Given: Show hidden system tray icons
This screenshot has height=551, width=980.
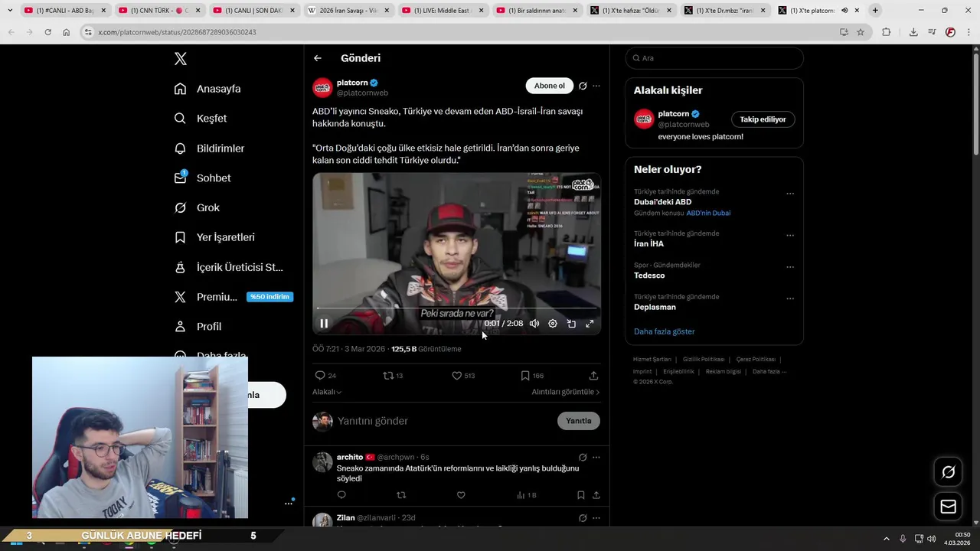Looking at the screenshot, I should point(887,539).
